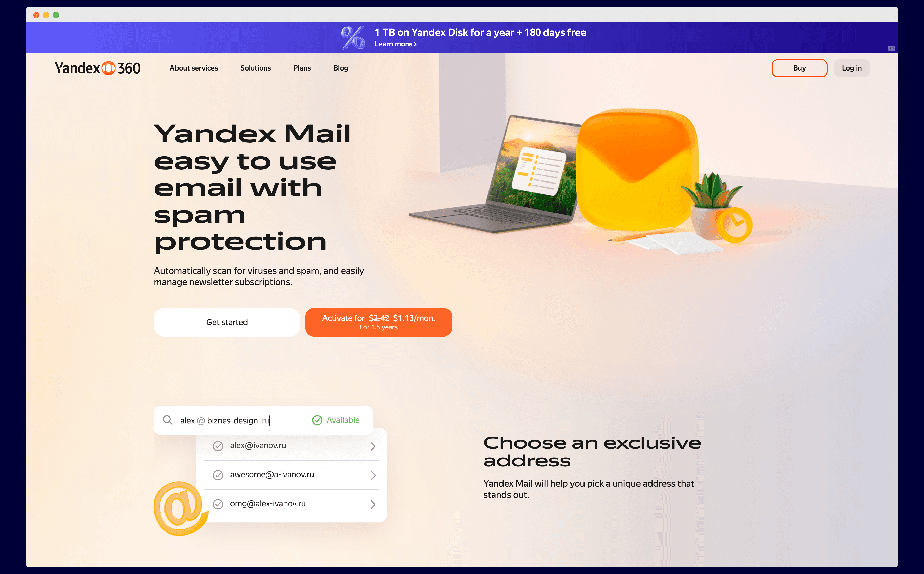Click the Yandex 360 logo icon
This screenshot has width=924, height=574.
click(x=108, y=67)
